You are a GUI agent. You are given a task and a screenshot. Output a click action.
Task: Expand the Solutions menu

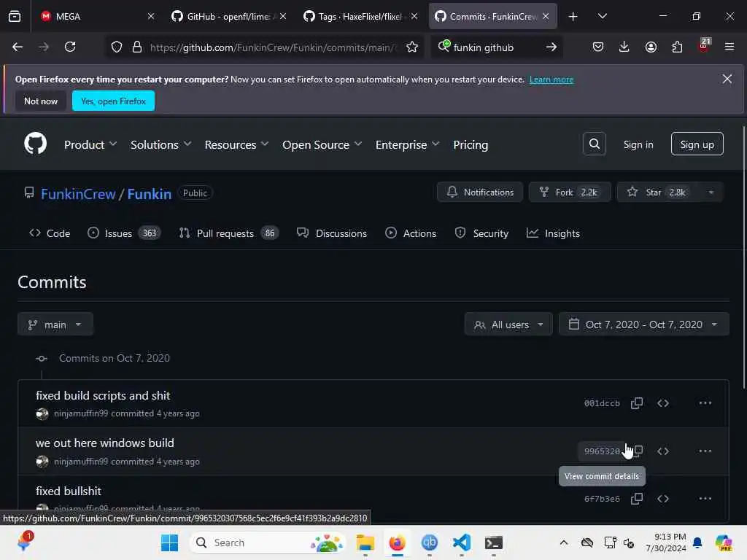tap(160, 144)
